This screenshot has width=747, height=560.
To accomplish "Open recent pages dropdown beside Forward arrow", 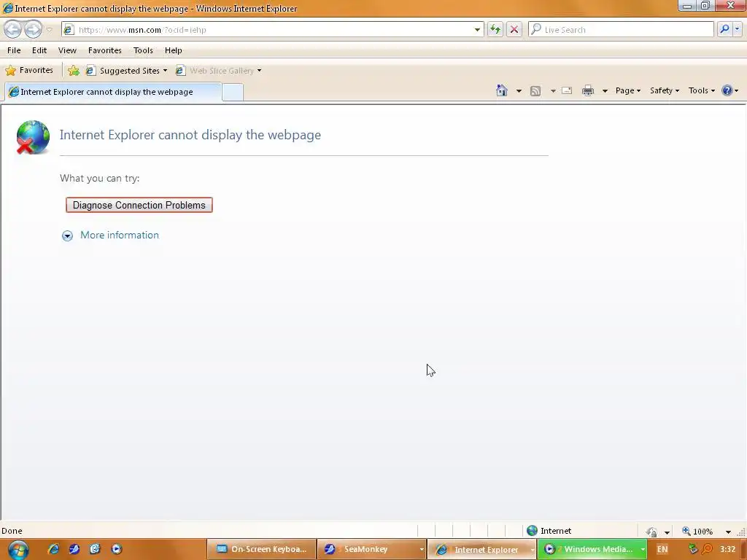I will pyautogui.click(x=49, y=29).
